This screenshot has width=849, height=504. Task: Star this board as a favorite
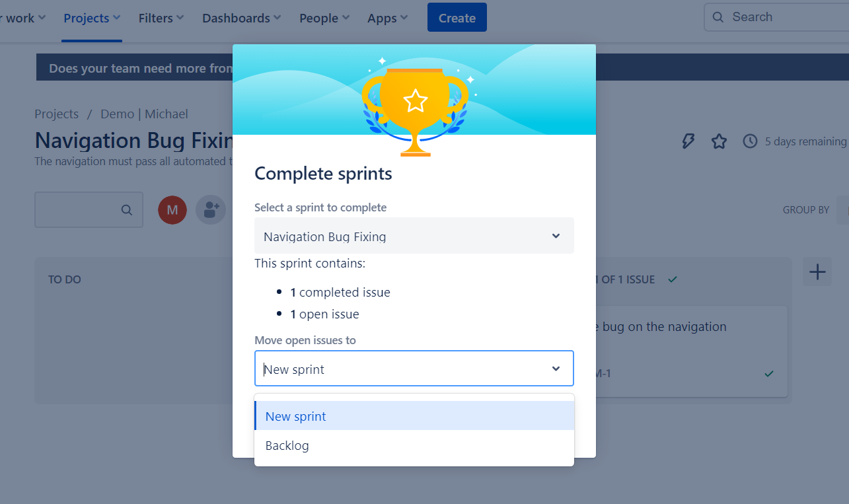719,141
